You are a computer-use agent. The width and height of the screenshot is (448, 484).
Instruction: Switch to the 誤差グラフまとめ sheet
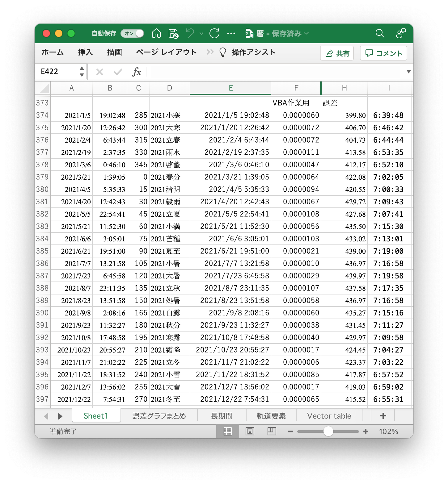click(159, 416)
